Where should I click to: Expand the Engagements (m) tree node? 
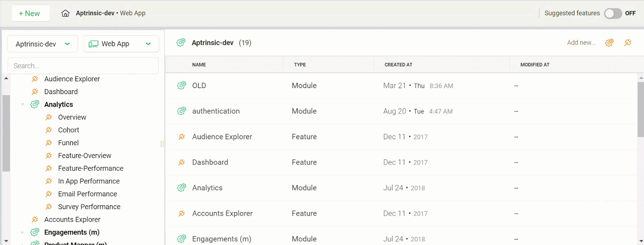[23, 232]
